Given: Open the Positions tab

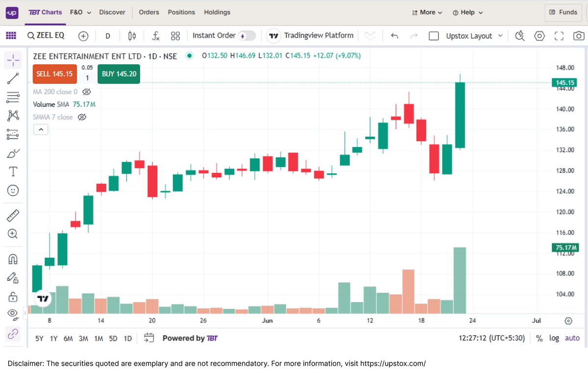Looking at the screenshot, I should point(181,12).
